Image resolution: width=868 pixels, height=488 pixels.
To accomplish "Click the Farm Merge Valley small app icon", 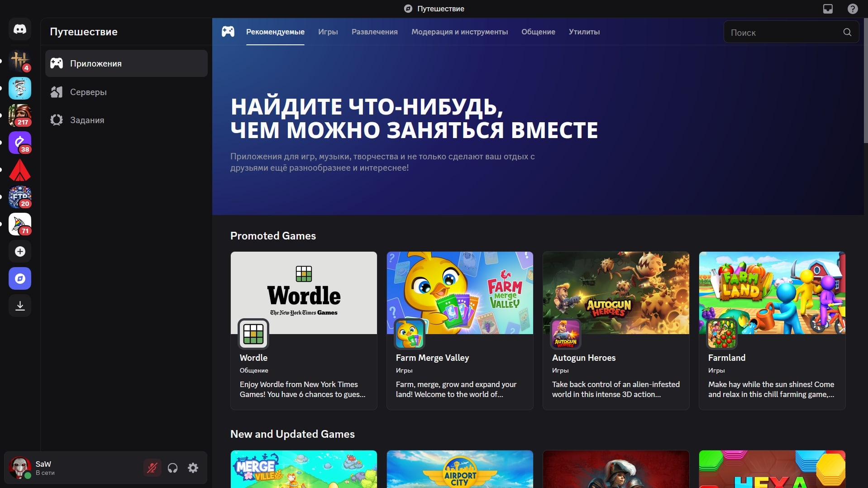I will coord(410,334).
